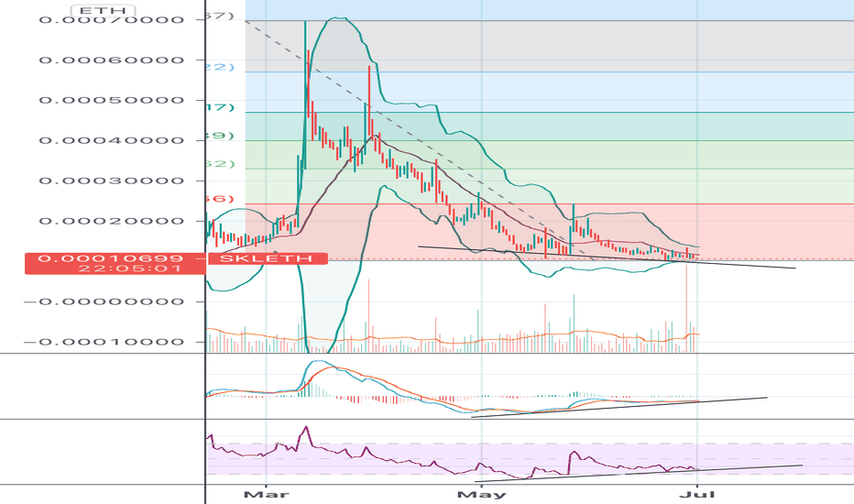Select the SKLETH price label tag
This screenshot has height=504, width=854.
pyautogui.click(x=268, y=258)
